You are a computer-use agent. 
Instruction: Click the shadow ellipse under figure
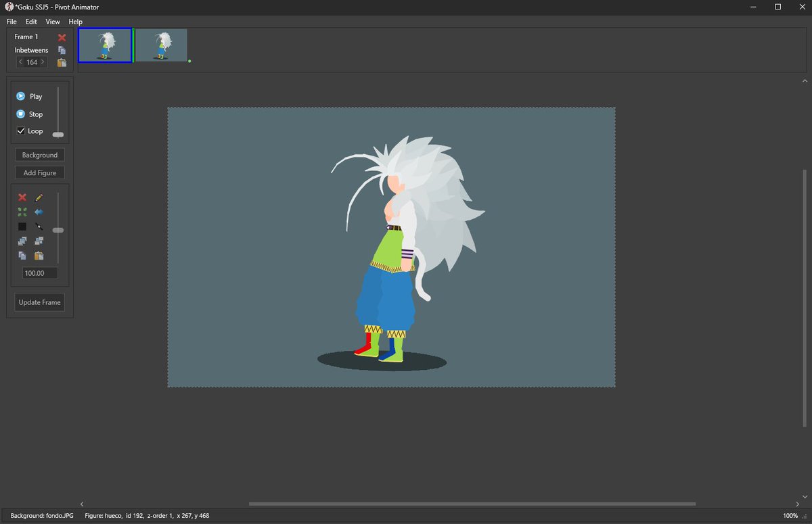point(382,361)
